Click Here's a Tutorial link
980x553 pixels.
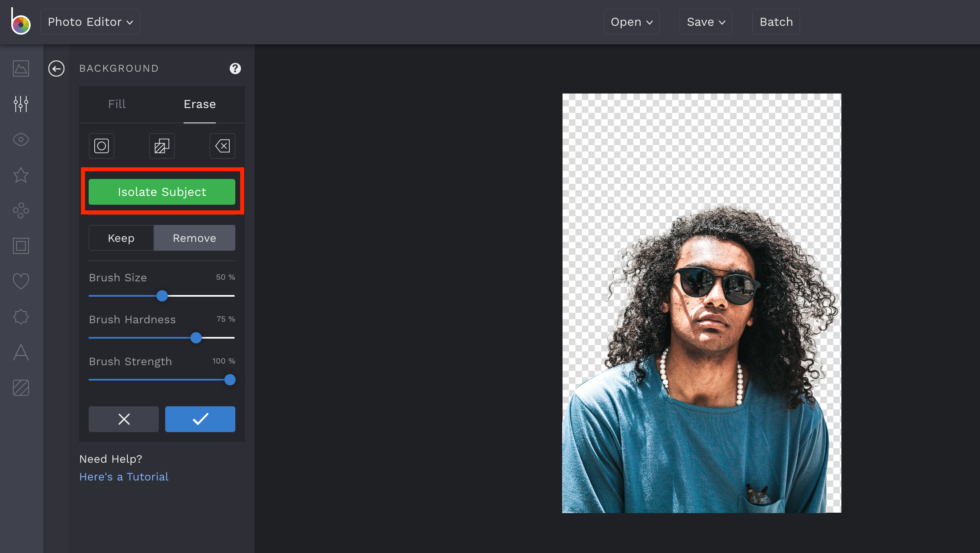click(124, 476)
